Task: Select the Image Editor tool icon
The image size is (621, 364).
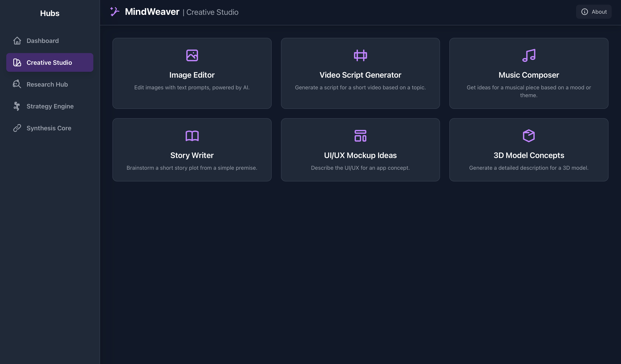Action: coord(192,55)
